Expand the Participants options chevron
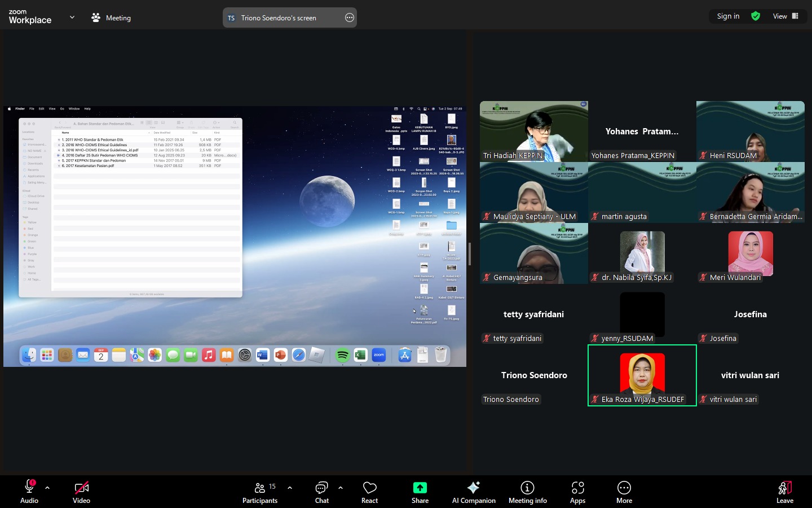This screenshot has width=812, height=508. (290, 487)
